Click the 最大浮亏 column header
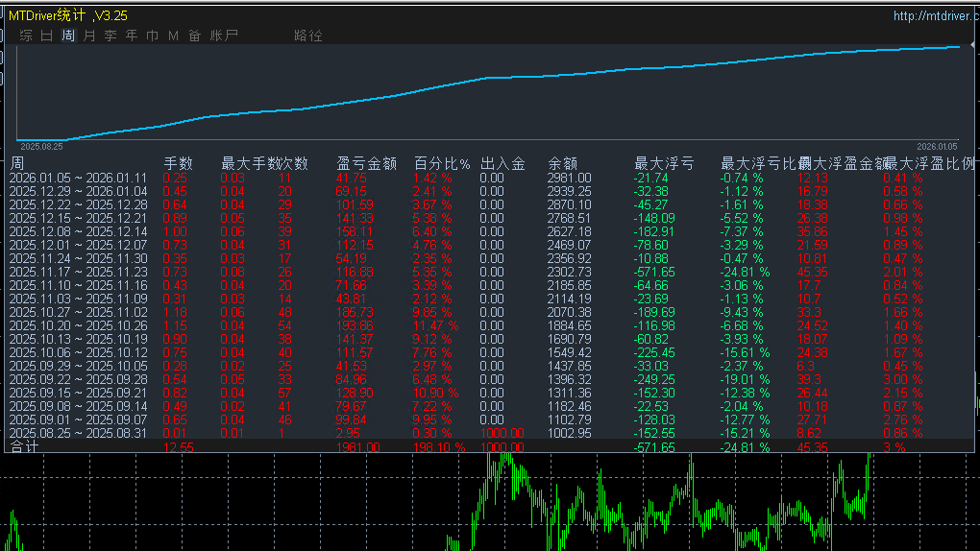The height and width of the screenshot is (551, 980). pos(664,164)
